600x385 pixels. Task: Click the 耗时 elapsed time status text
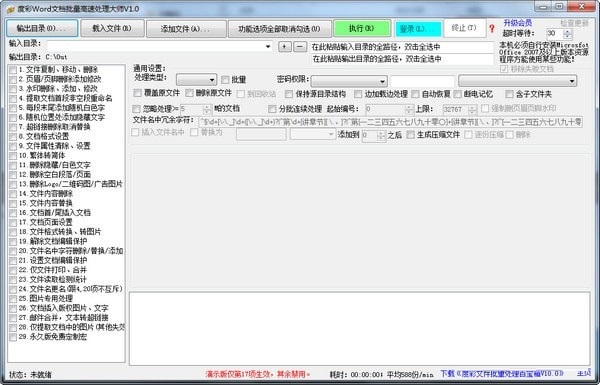(x=382, y=374)
